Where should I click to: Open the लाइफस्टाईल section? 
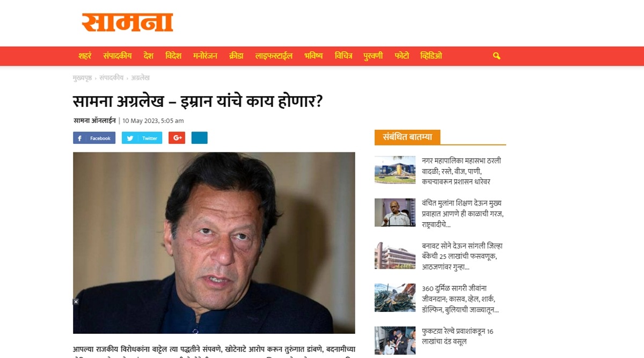click(274, 56)
